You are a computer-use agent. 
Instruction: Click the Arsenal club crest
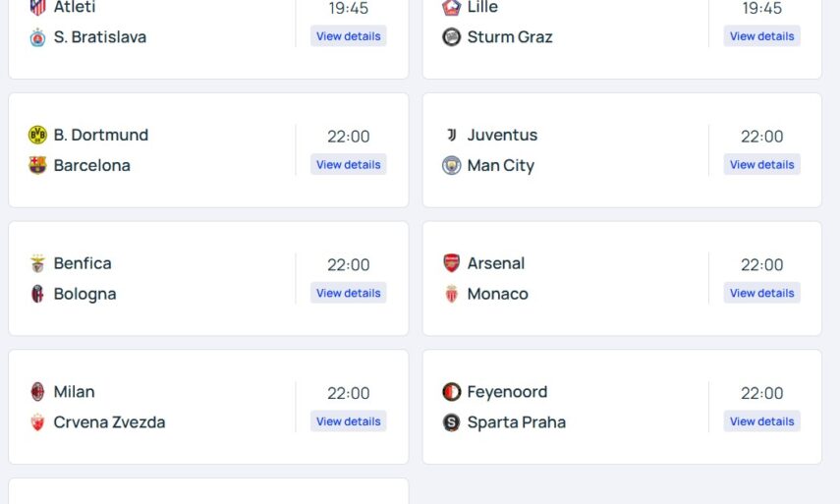point(451,263)
